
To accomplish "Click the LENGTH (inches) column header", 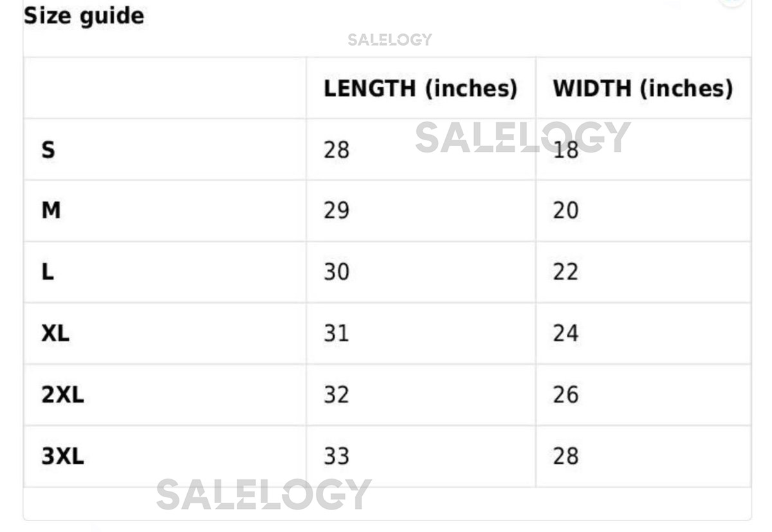I will click(x=420, y=88).
